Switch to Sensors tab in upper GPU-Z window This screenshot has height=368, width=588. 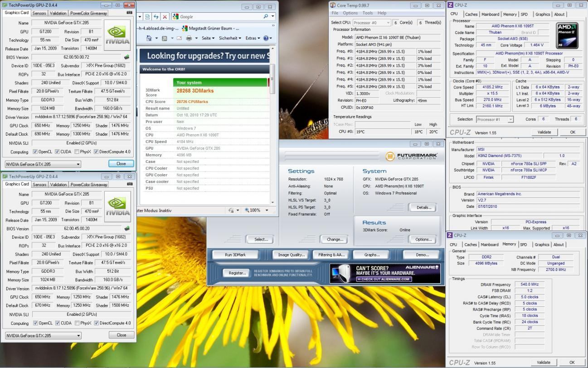coord(39,13)
